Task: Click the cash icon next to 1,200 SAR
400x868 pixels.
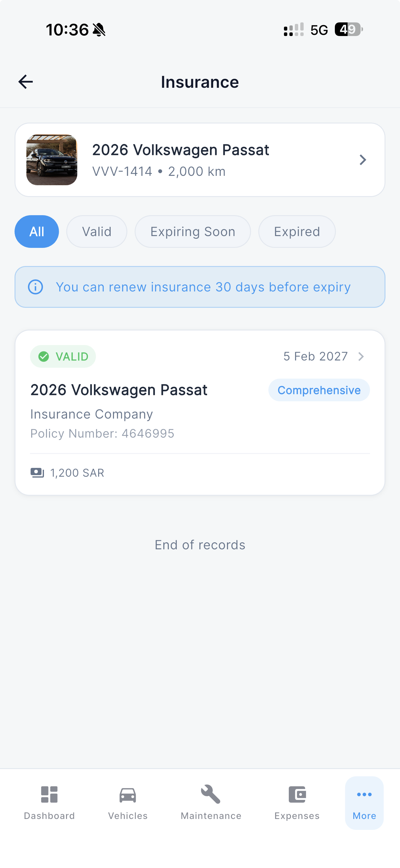Action: tap(37, 472)
